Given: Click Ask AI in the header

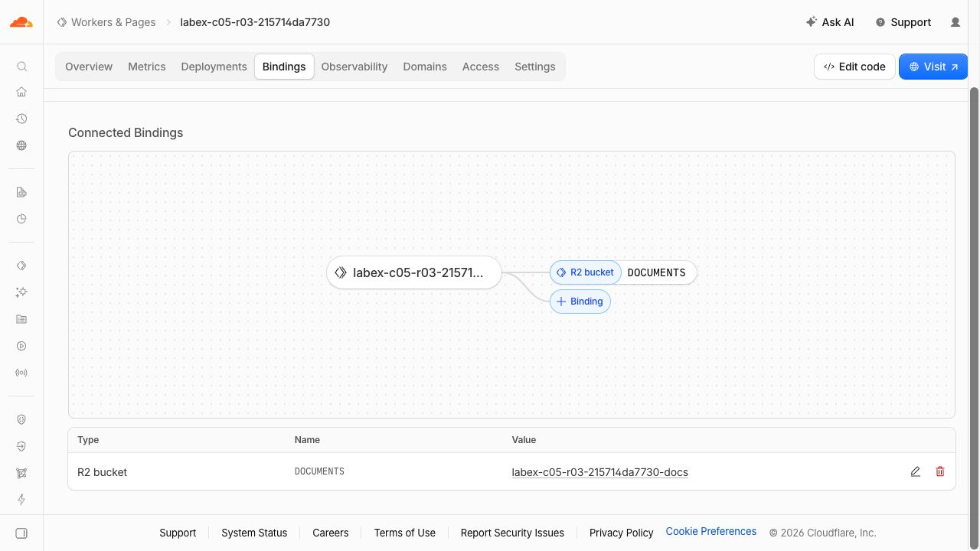Looking at the screenshot, I should click(x=830, y=22).
